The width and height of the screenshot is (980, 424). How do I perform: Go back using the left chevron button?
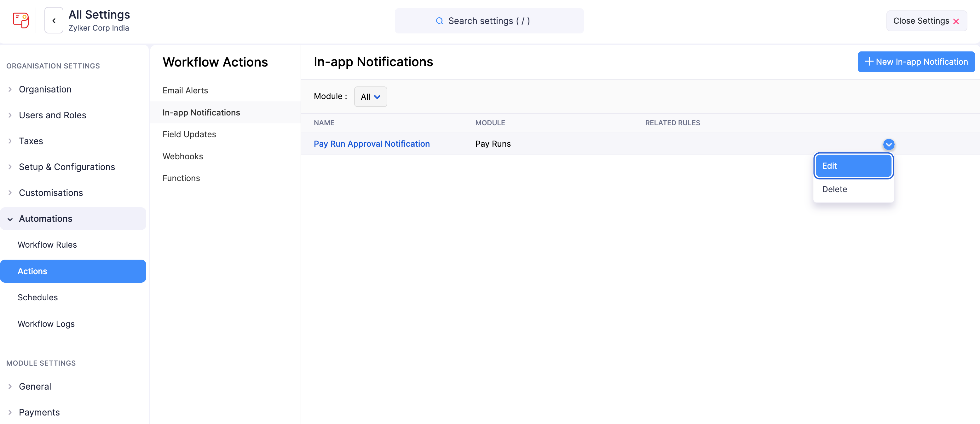54,21
